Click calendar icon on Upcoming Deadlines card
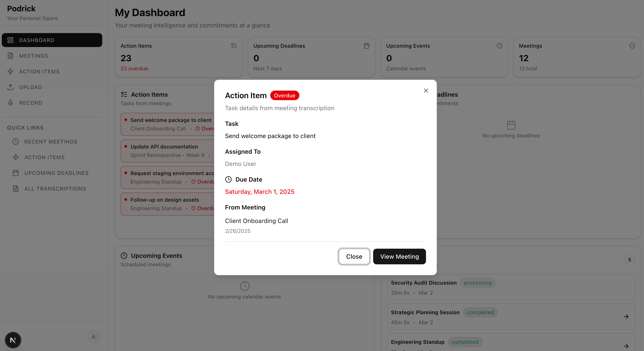The height and width of the screenshot is (351, 644). (367, 46)
